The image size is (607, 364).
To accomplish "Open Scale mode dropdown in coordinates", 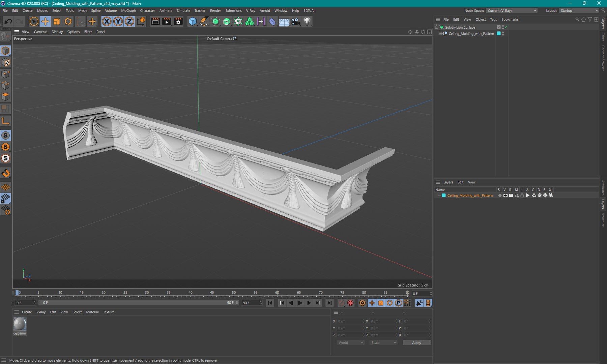I will pyautogui.click(x=383, y=343).
